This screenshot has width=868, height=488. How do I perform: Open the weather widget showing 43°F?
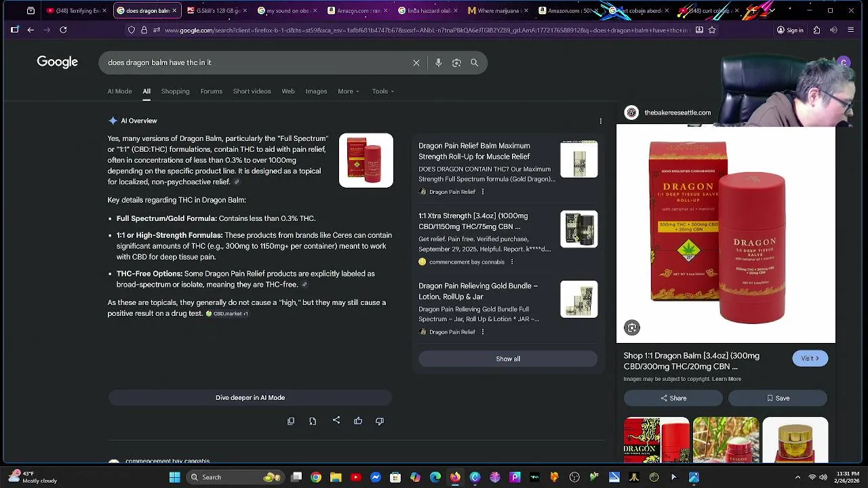[x=32, y=477]
